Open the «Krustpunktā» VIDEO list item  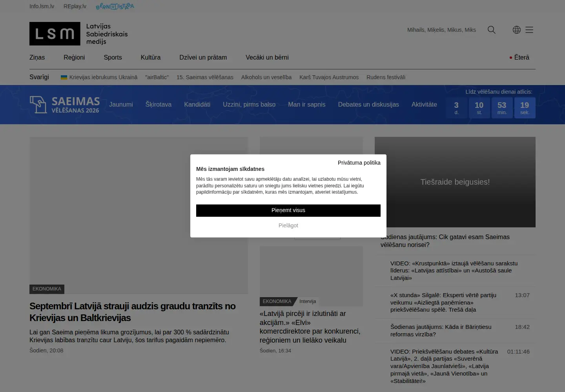pos(454,270)
